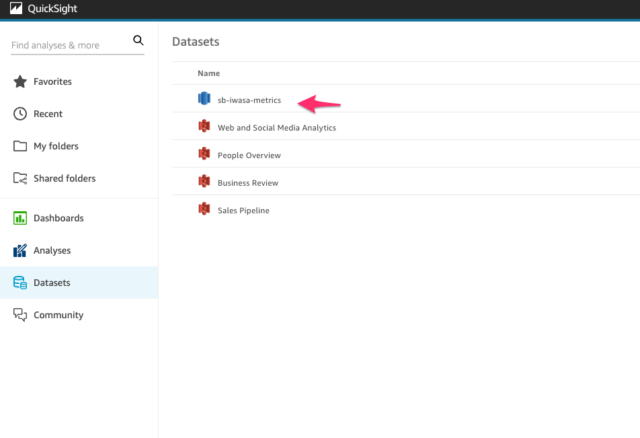
Task: Click the Recent clock icon
Action: point(20,114)
